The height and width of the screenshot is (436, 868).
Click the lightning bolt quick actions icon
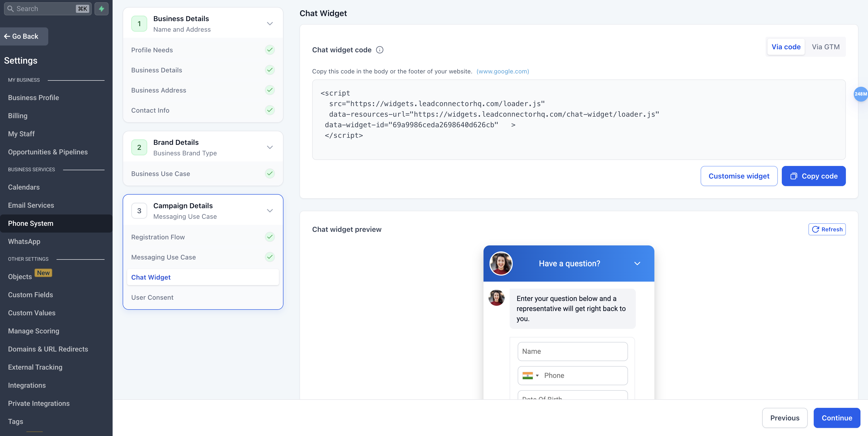coord(102,9)
